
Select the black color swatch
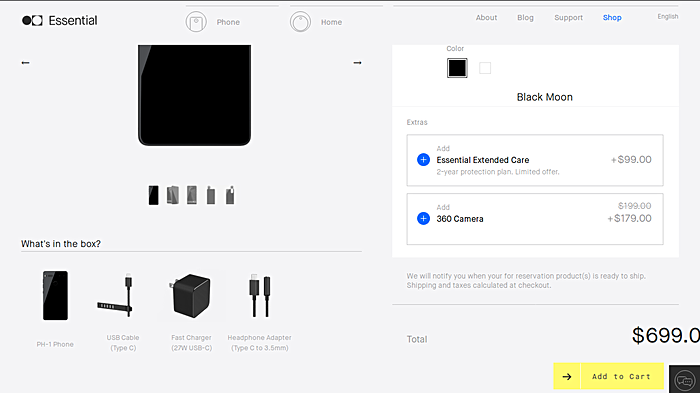coord(457,68)
